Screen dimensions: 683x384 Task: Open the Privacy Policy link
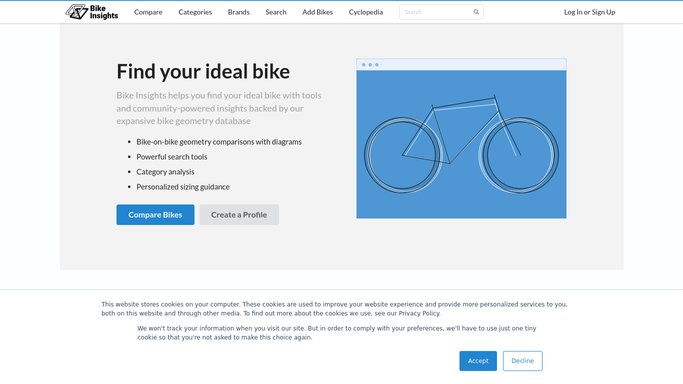click(419, 313)
